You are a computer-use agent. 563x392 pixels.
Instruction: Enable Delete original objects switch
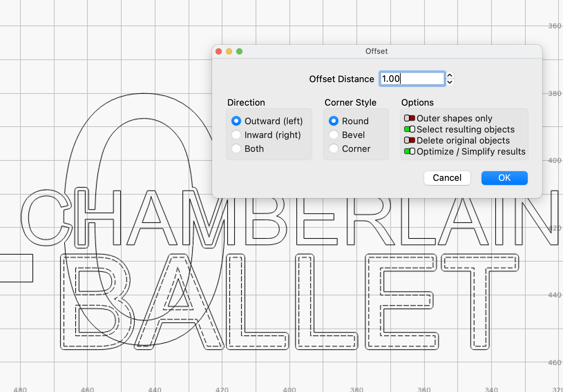(410, 140)
